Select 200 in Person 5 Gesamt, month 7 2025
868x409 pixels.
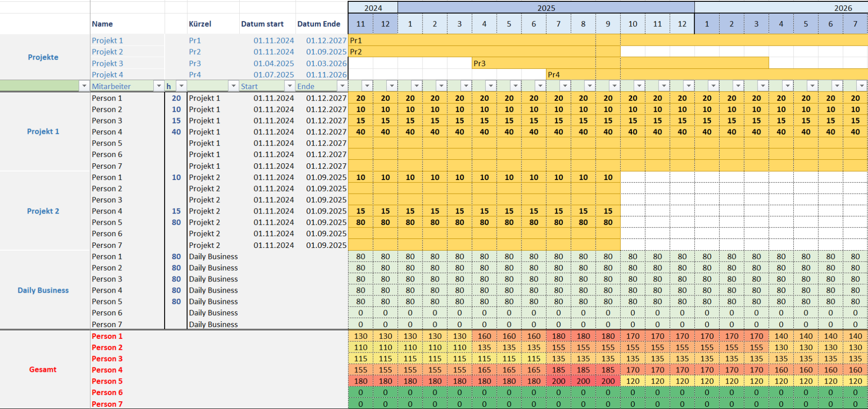tap(559, 381)
